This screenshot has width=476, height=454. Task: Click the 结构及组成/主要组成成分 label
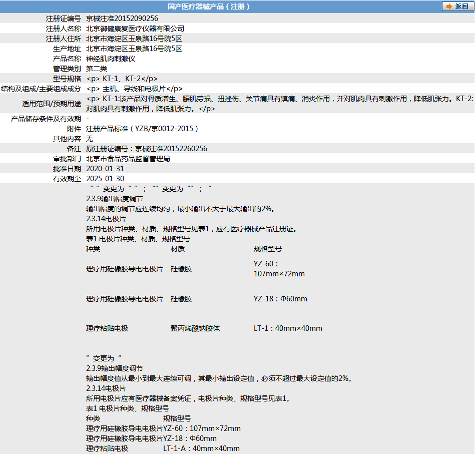point(41,89)
